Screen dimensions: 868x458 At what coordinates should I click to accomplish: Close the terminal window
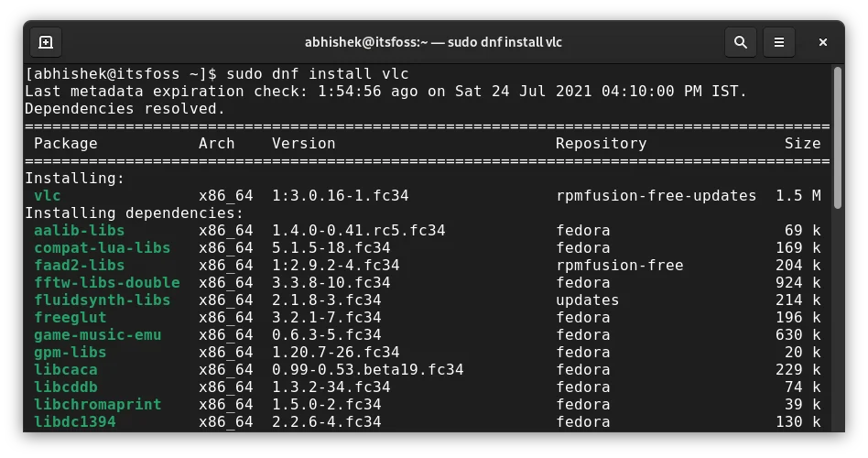[x=822, y=42]
